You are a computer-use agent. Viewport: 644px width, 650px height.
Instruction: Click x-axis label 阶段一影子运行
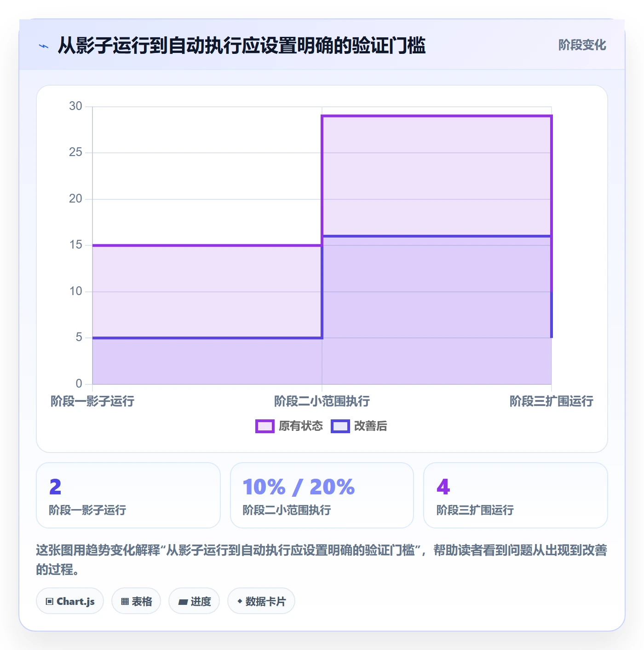click(x=92, y=401)
